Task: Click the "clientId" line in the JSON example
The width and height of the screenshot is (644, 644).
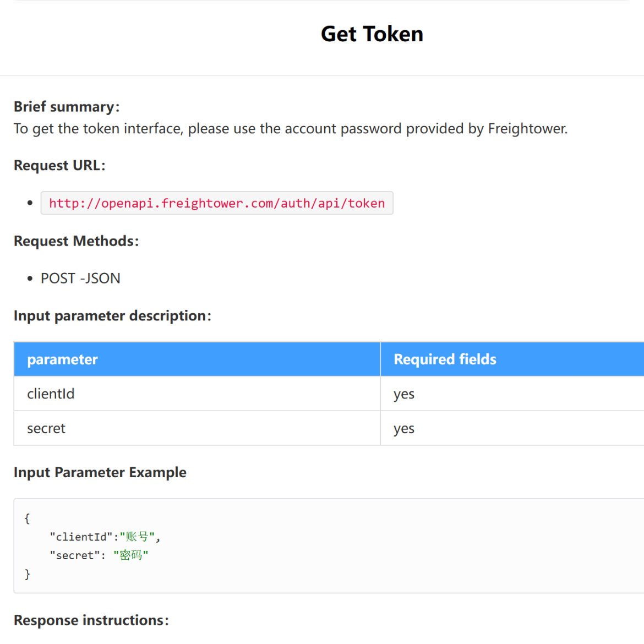Action: [x=105, y=537]
